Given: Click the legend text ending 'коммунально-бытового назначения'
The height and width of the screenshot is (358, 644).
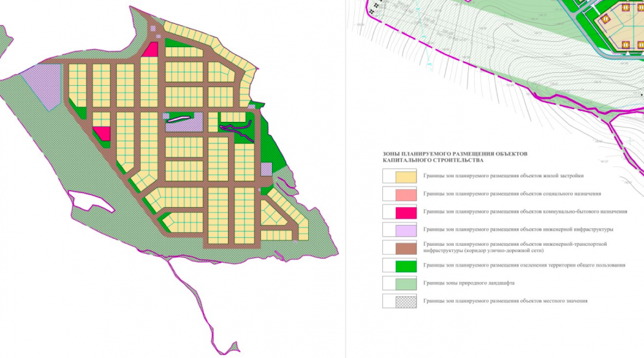Looking at the screenshot, I should 525,212.
